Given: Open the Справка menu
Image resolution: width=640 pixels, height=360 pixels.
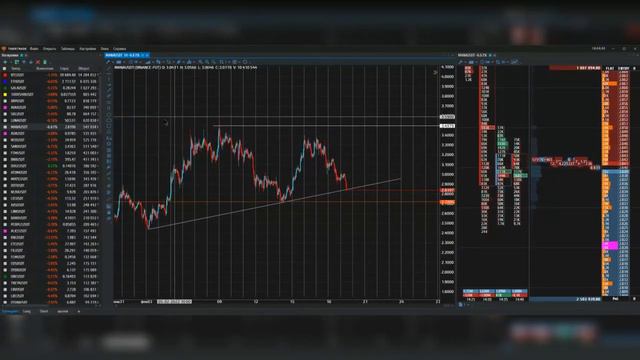Looking at the screenshot, I should click(x=120, y=49).
